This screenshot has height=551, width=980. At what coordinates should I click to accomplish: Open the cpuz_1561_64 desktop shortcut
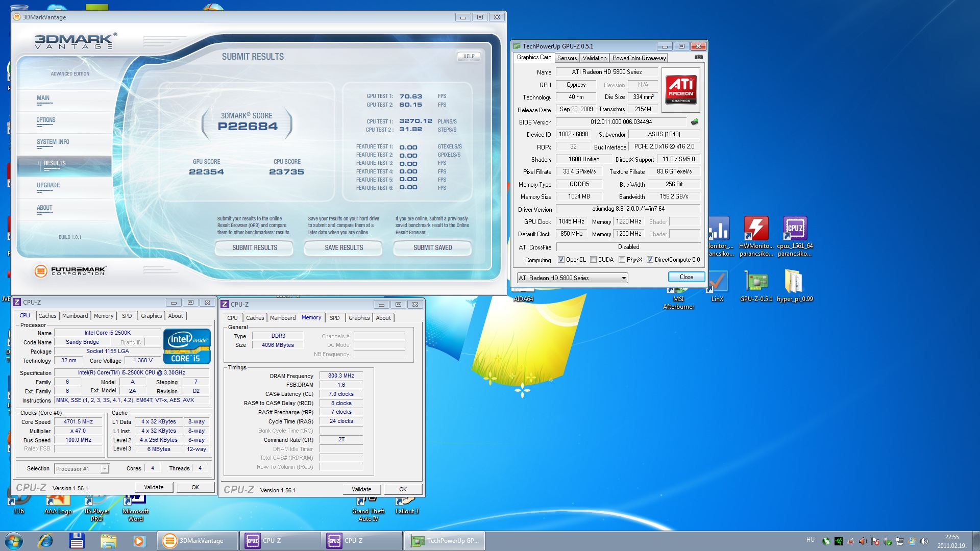(x=795, y=229)
